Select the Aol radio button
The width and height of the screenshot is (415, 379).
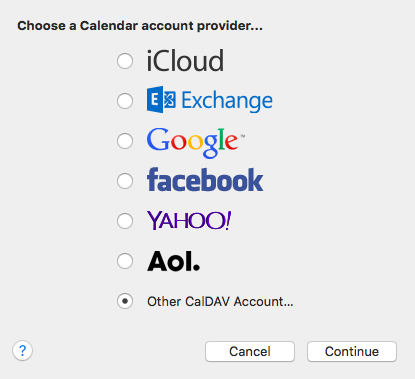[125, 261]
